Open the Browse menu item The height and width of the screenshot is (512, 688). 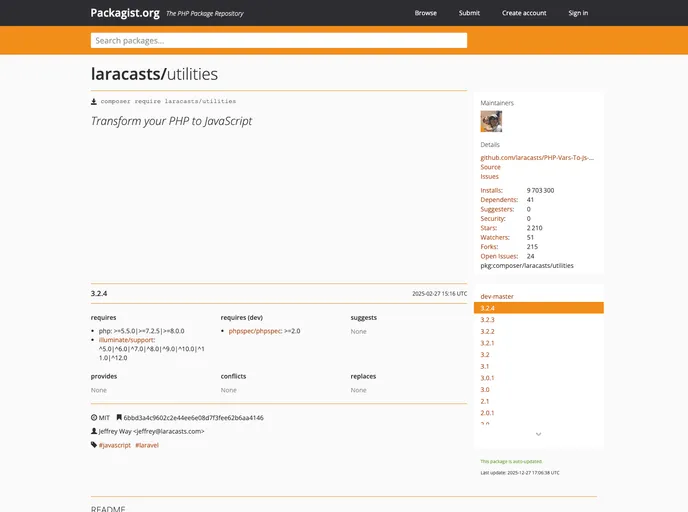[425, 13]
